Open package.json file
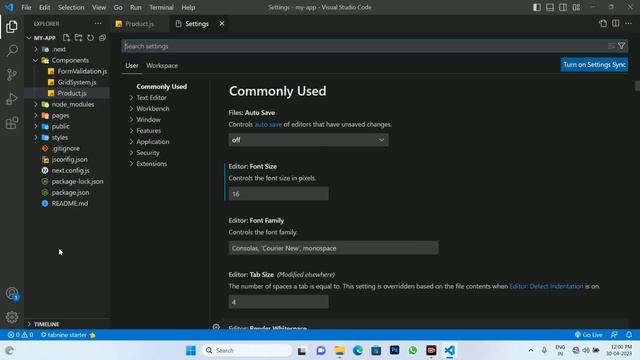The image size is (640, 360). point(70,192)
